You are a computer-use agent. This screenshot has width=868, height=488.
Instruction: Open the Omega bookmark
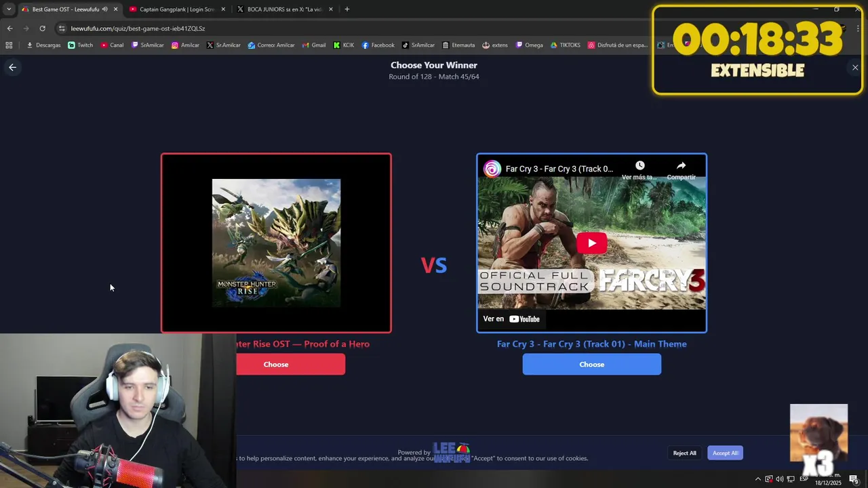click(x=529, y=45)
